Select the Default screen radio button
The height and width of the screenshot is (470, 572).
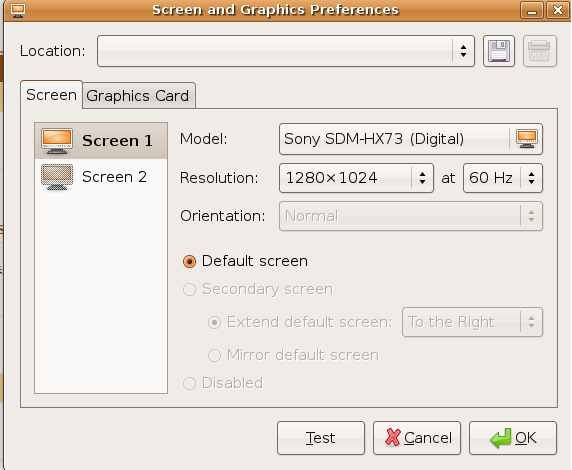tap(189, 261)
